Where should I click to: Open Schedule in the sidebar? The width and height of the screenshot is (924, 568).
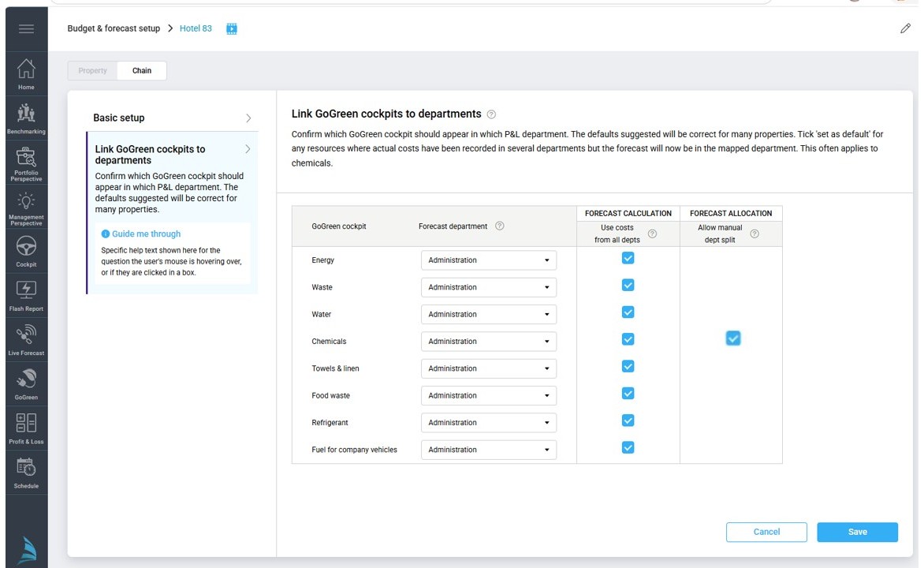26,473
